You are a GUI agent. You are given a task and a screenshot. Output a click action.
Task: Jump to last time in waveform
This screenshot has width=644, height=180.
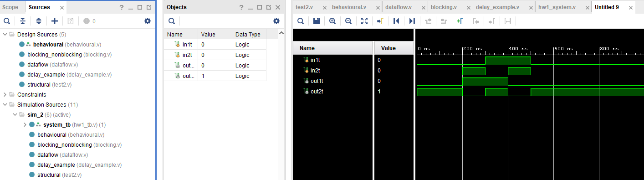coord(412,21)
